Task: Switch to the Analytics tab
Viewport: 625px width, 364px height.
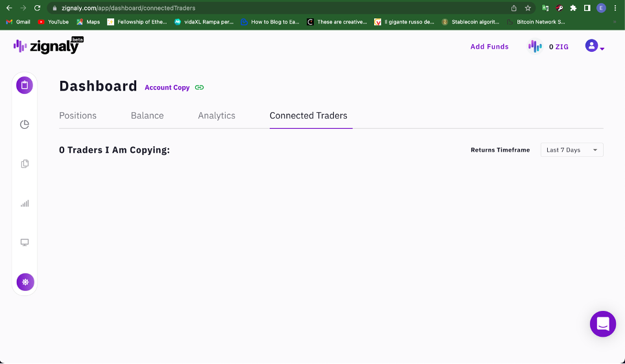Action: click(x=217, y=115)
